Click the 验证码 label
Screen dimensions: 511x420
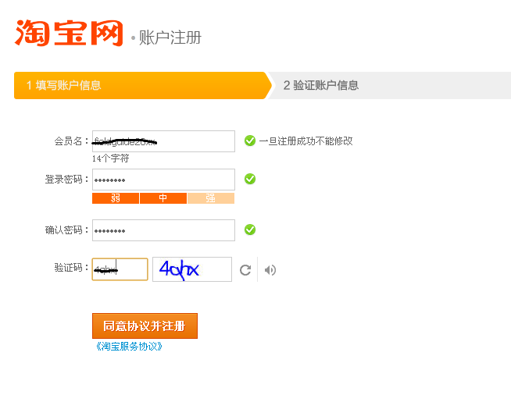pyautogui.click(x=71, y=268)
